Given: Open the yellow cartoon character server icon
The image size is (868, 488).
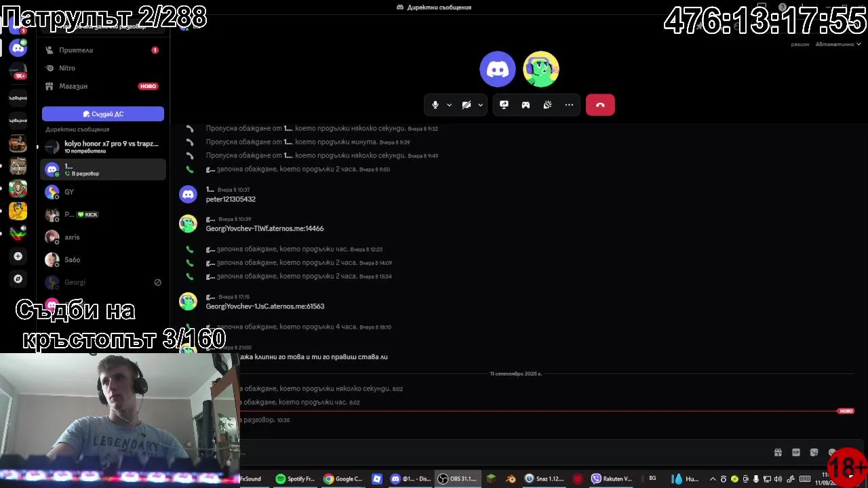Looking at the screenshot, I should (x=18, y=211).
